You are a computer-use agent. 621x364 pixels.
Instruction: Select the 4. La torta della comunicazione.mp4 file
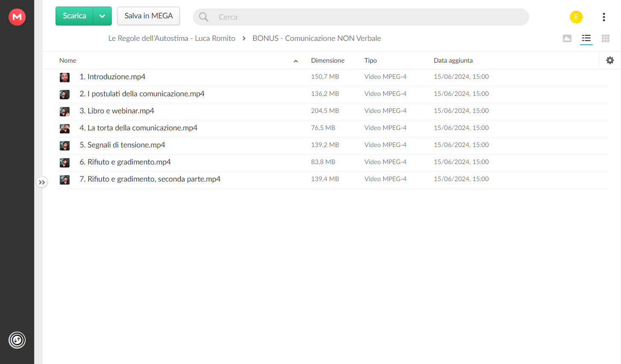point(332,128)
